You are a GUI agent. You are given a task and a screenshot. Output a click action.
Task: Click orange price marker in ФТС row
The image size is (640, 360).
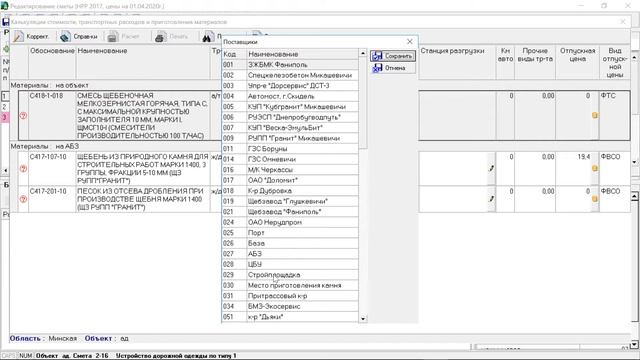(x=595, y=116)
